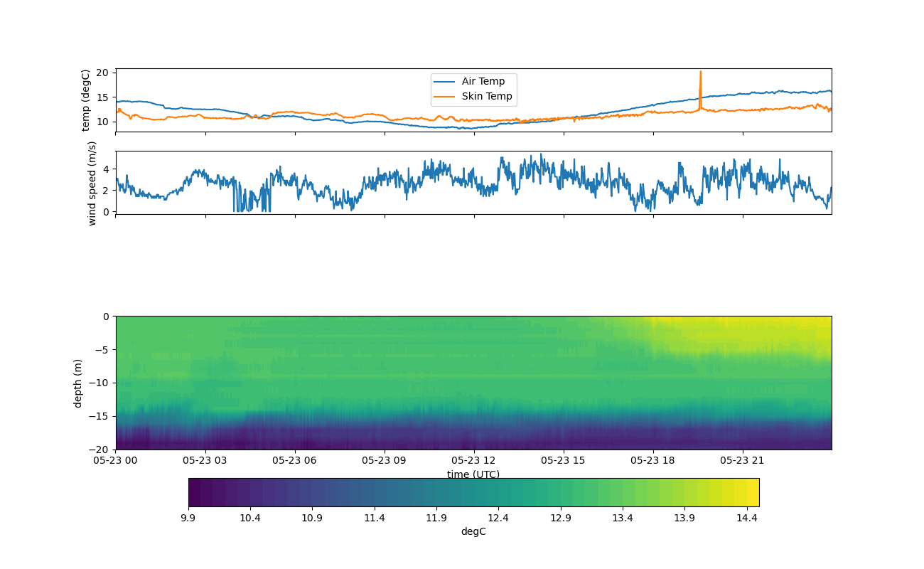Click the 'time (UTC)' x-axis label
The width and height of the screenshot is (924, 569).
[473, 474]
